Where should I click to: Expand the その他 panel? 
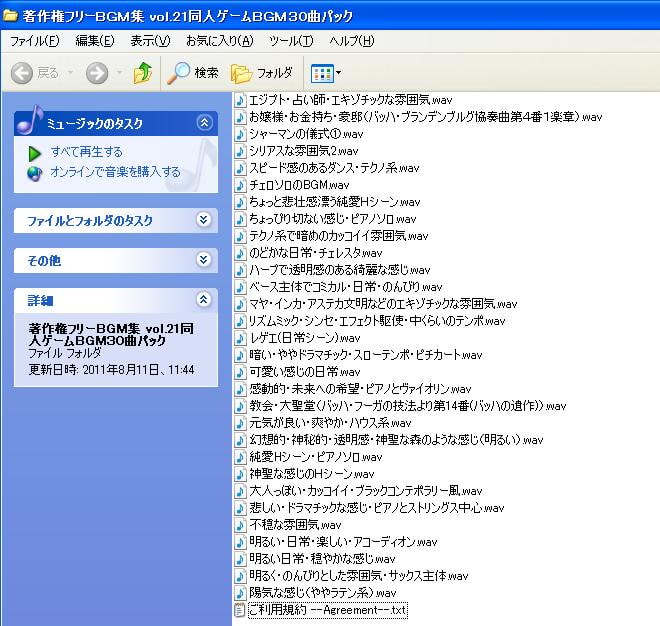(204, 260)
